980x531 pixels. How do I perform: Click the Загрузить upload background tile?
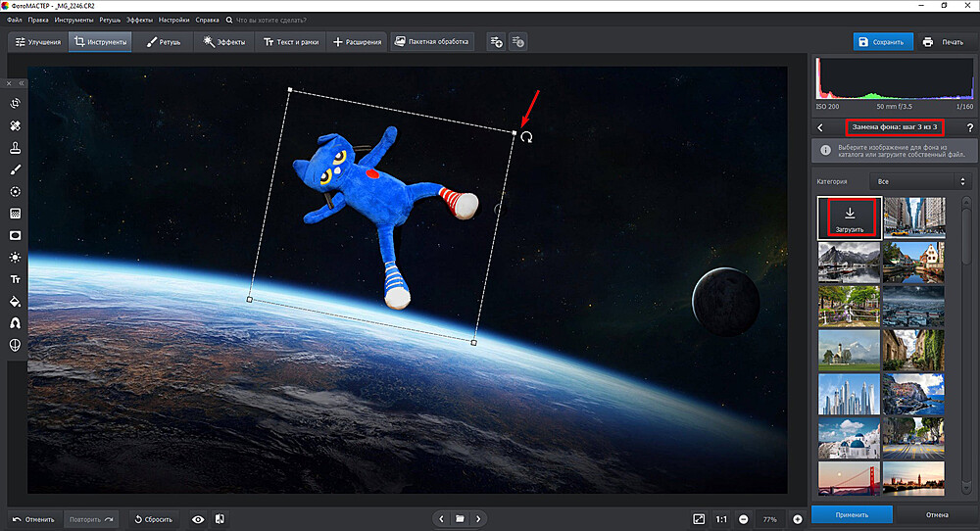850,218
